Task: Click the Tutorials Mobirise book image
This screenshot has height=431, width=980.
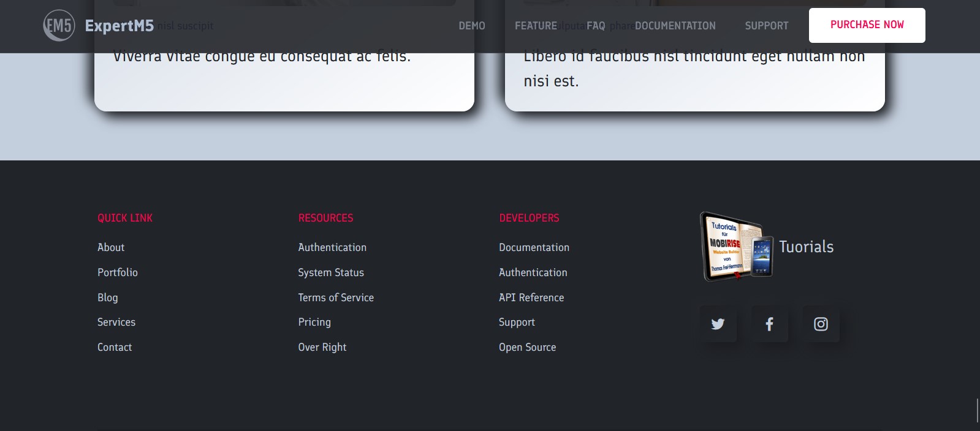Action: tap(736, 247)
